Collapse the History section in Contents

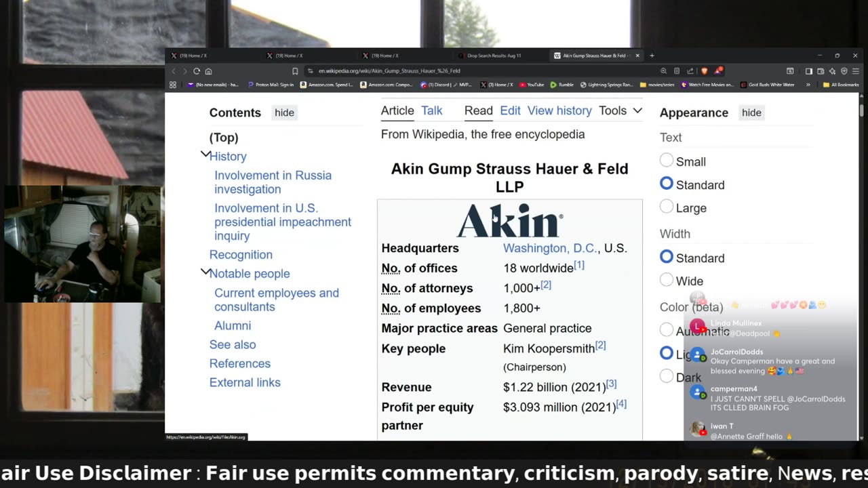(x=205, y=155)
